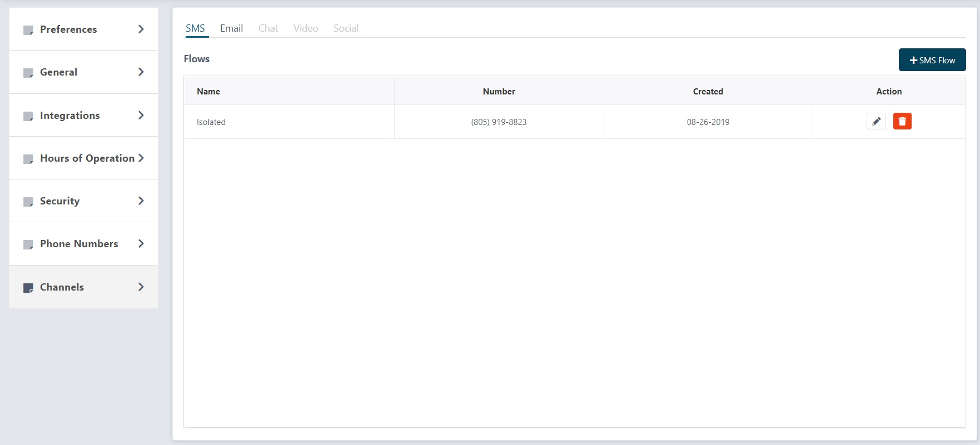
Task: Edit the Isolated flow with pencil icon
Action: 876,121
